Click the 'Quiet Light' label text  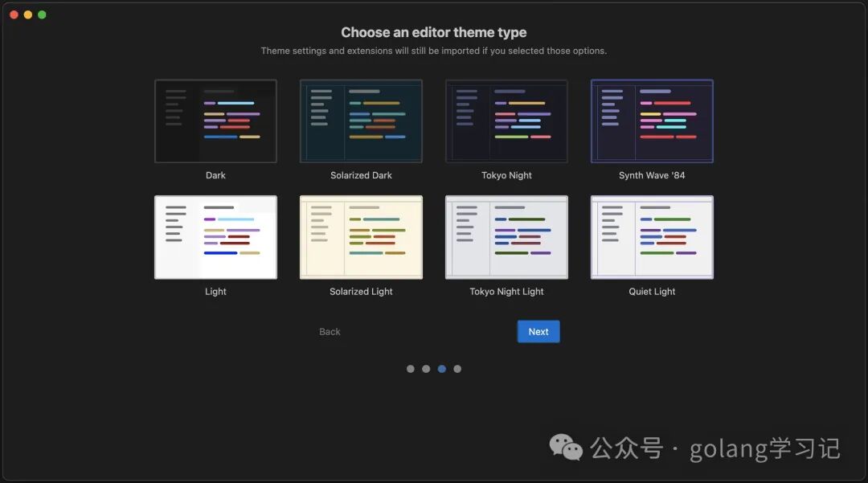tap(652, 292)
